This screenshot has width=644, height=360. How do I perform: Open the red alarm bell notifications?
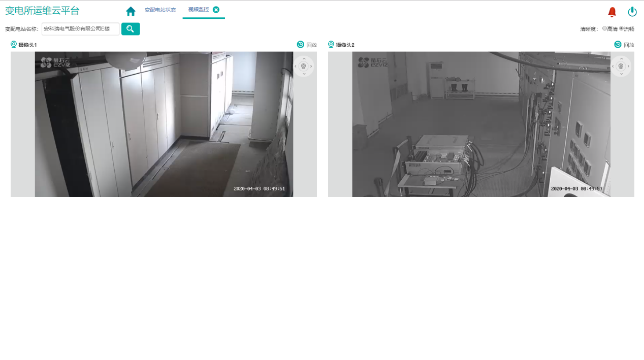click(612, 12)
